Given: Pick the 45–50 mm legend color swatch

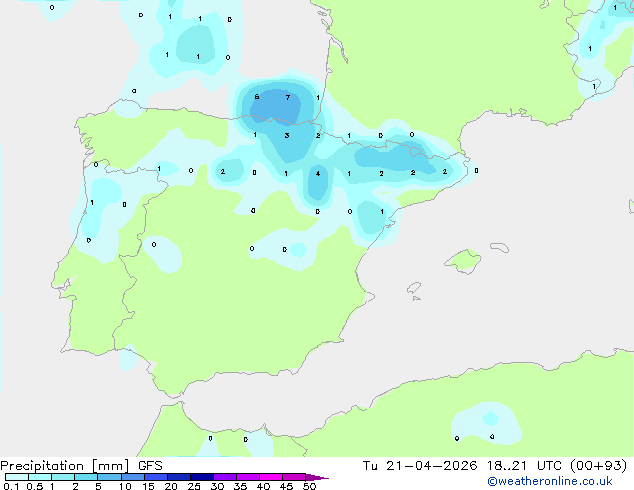Looking at the screenshot, I should pos(294,477).
